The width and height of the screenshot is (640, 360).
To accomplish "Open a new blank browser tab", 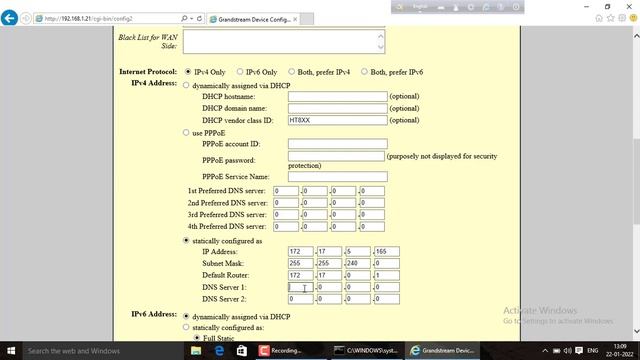I will tap(307, 19).
